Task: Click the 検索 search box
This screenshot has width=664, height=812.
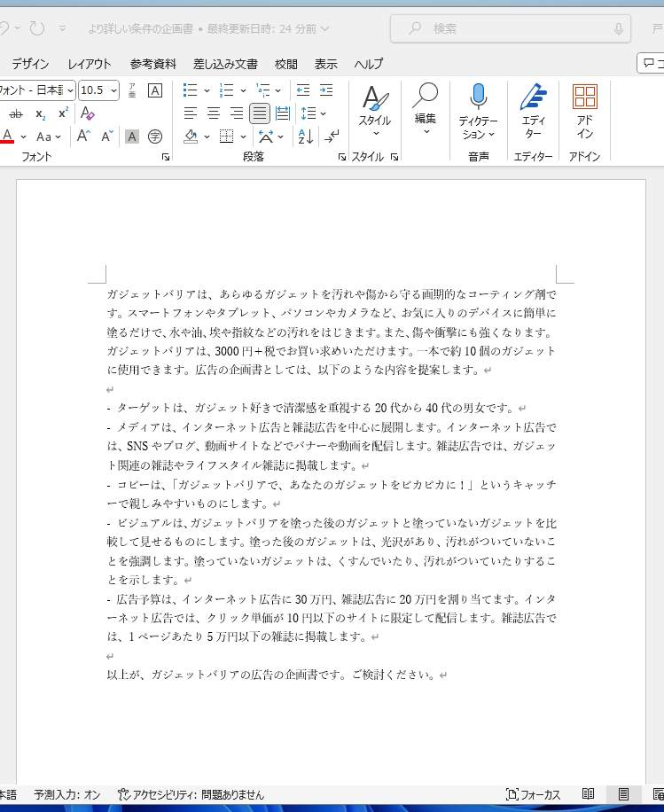Action: coord(510,29)
